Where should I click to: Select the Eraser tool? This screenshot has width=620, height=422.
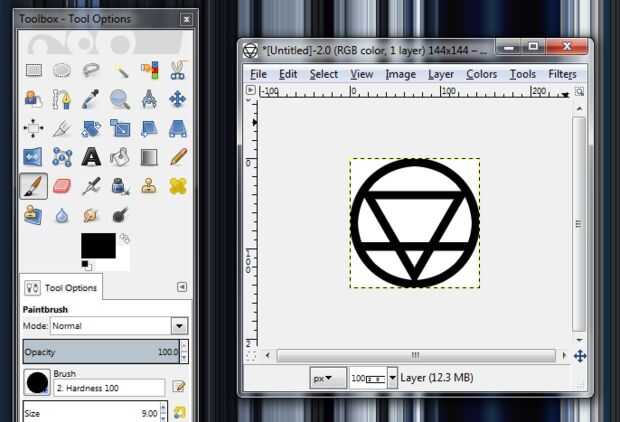62,186
